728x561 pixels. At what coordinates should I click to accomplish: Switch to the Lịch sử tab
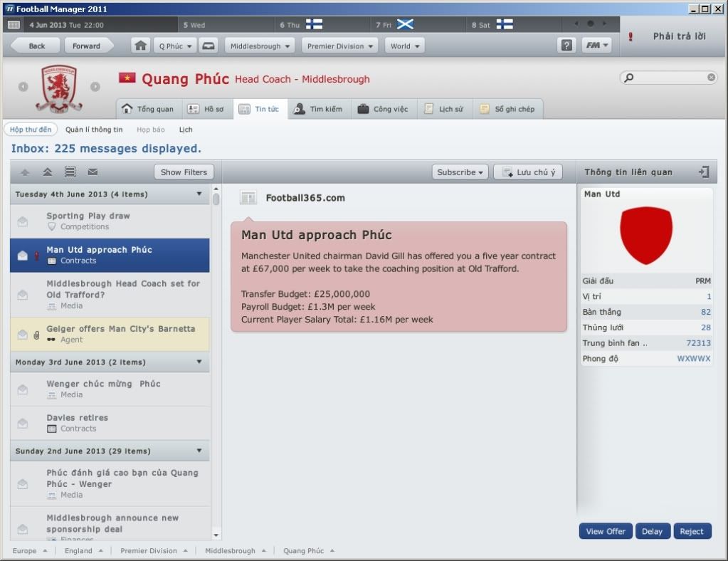point(445,109)
